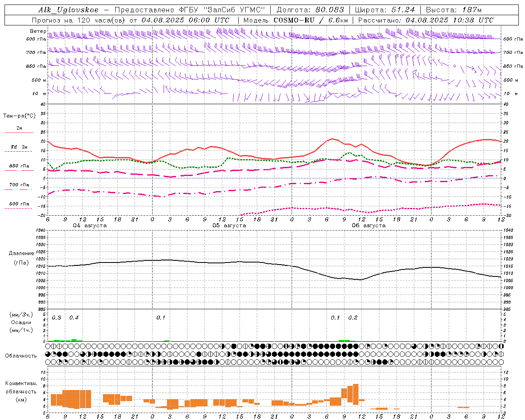The image size is (525, 420).
Task: Click the 'Облачность' cloud cover label
Action: [x=21, y=356]
